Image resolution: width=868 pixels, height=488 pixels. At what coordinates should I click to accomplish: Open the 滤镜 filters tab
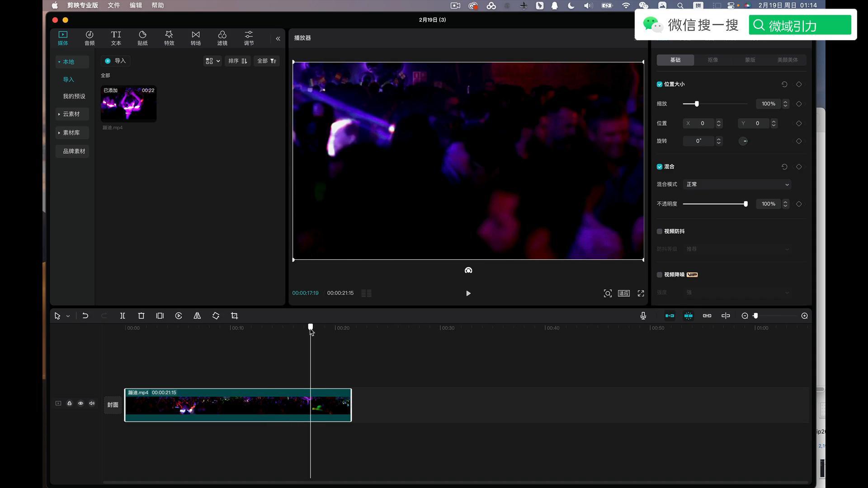point(222,38)
